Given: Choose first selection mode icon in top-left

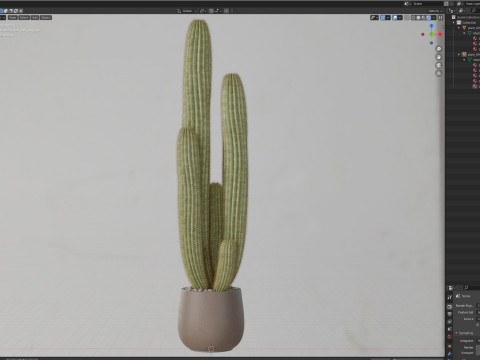Looking at the screenshot, I should (x=1, y=11).
